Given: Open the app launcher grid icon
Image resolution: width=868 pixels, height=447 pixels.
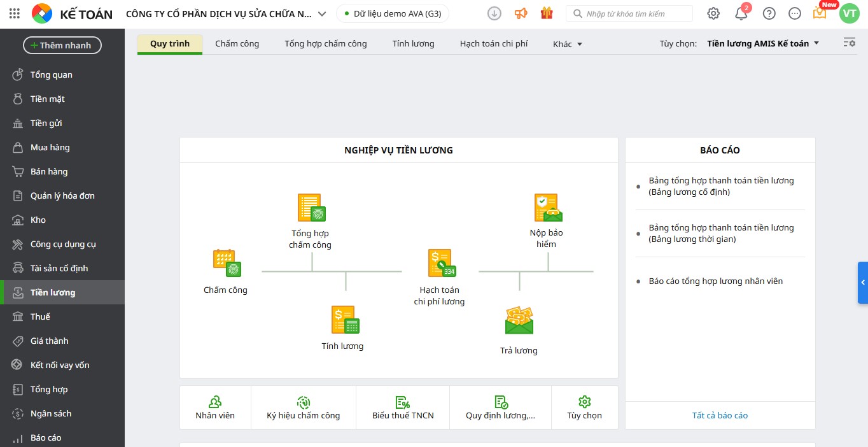Looking at the screenshot, I should tap(15, 13).
